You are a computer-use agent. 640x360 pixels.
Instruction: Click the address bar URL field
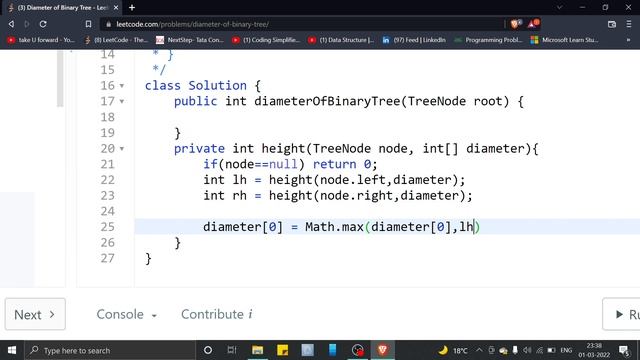click(302, 24)
